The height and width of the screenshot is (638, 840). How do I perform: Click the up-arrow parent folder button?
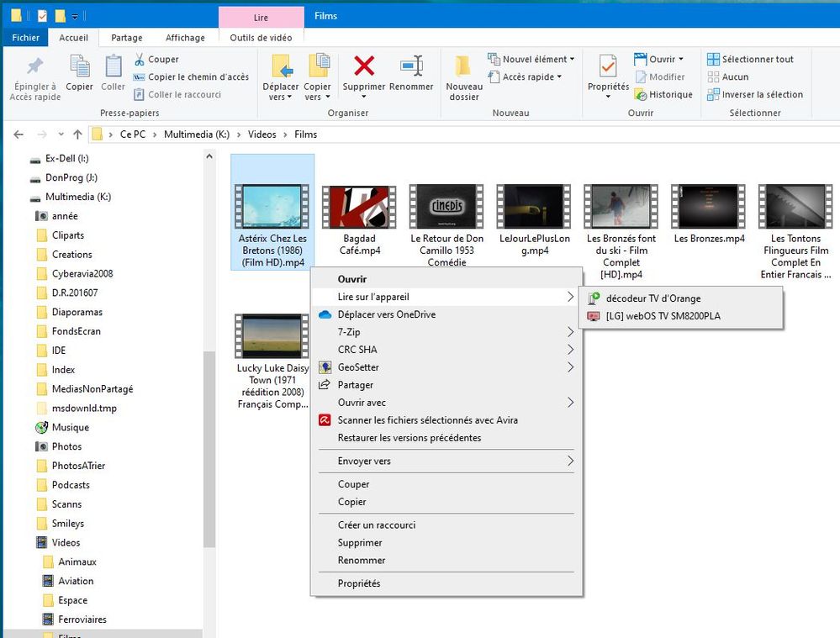pyautogui.click(x=77, y=134)
